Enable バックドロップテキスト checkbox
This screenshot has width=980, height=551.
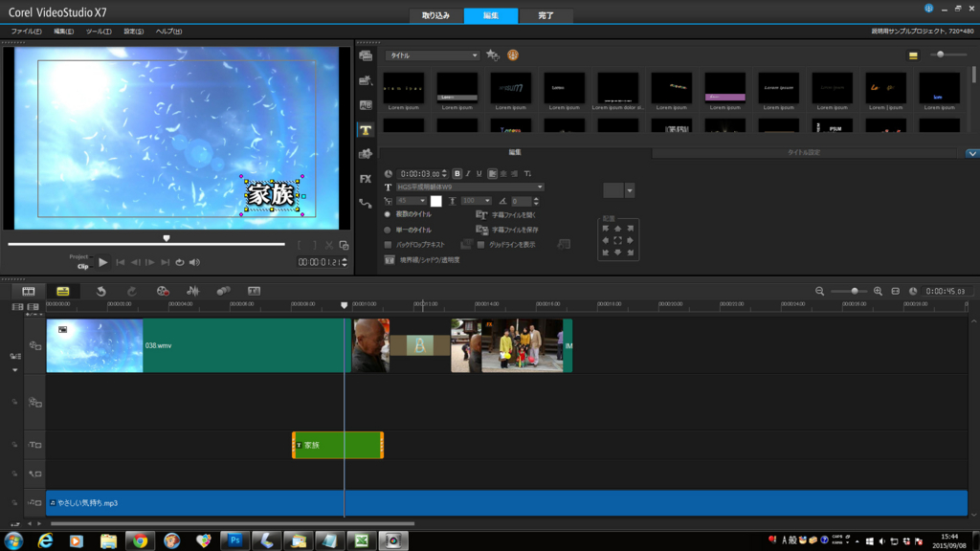coord(389,245)
